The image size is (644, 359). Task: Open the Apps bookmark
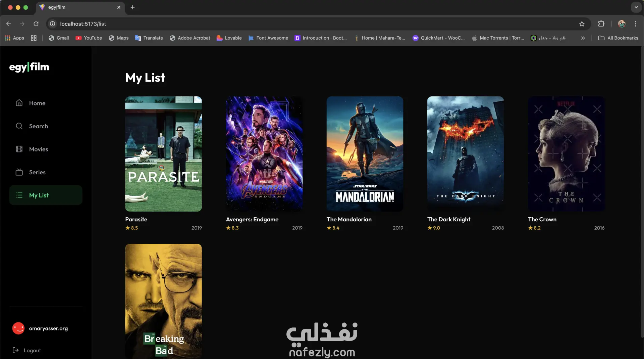[14, 38]
